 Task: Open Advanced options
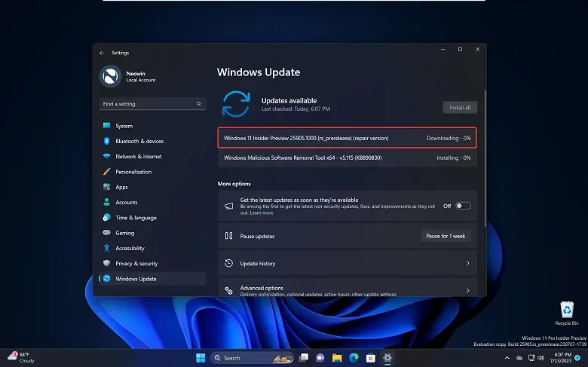click(348, 288)
